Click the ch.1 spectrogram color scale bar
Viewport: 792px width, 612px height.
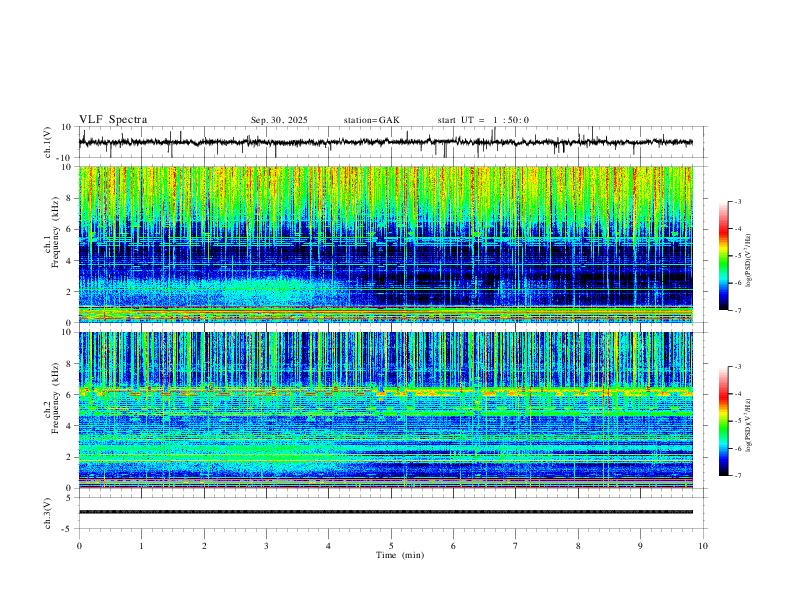tap(723, 256)
